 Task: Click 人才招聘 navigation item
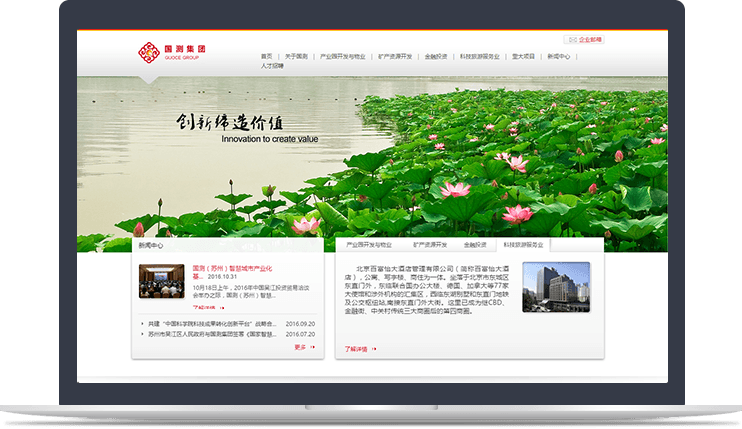[272, 66]
